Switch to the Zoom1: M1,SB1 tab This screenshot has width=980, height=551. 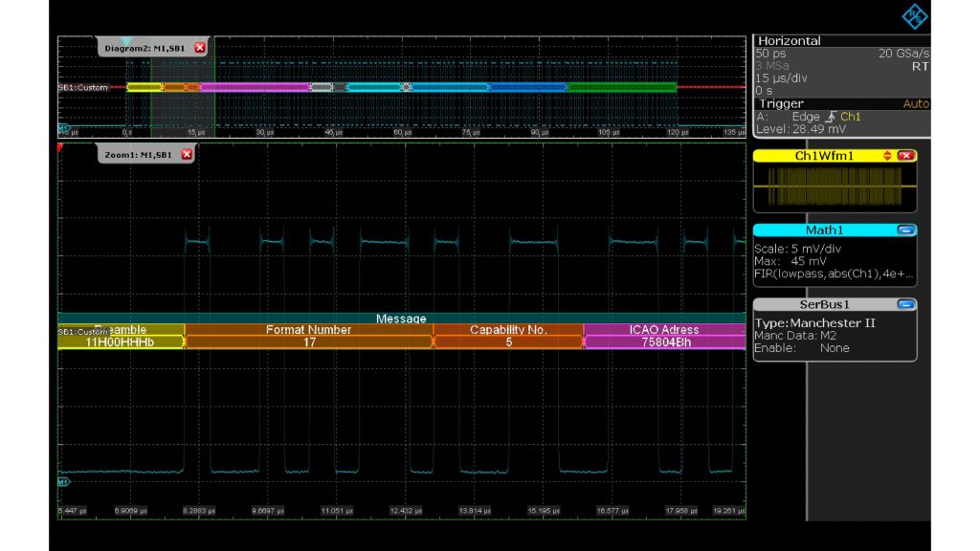point(139,154)
